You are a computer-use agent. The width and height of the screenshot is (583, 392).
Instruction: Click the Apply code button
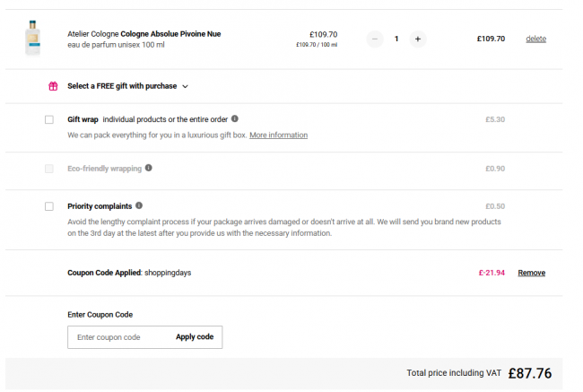coord(195,337)
